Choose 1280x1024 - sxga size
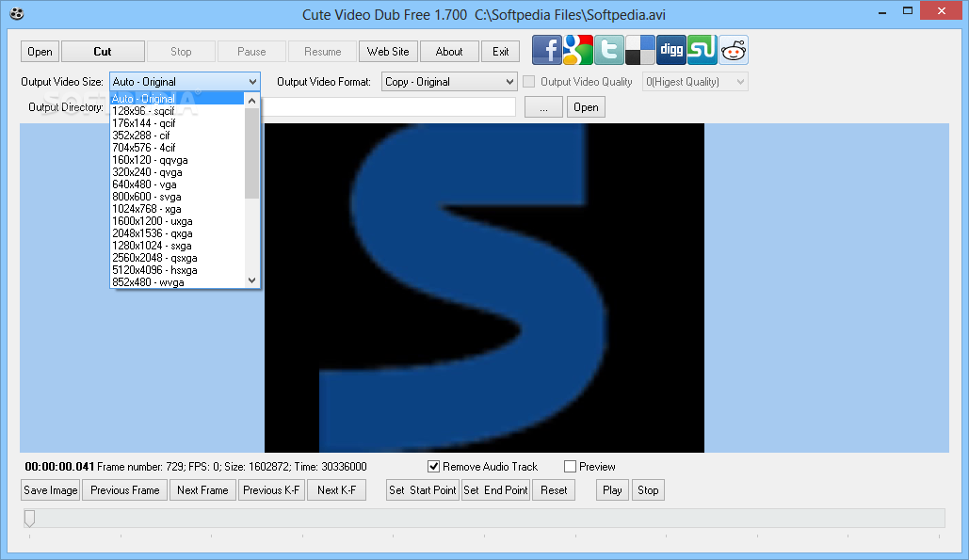The image size is (969, 560). click(x=177, y=246)
